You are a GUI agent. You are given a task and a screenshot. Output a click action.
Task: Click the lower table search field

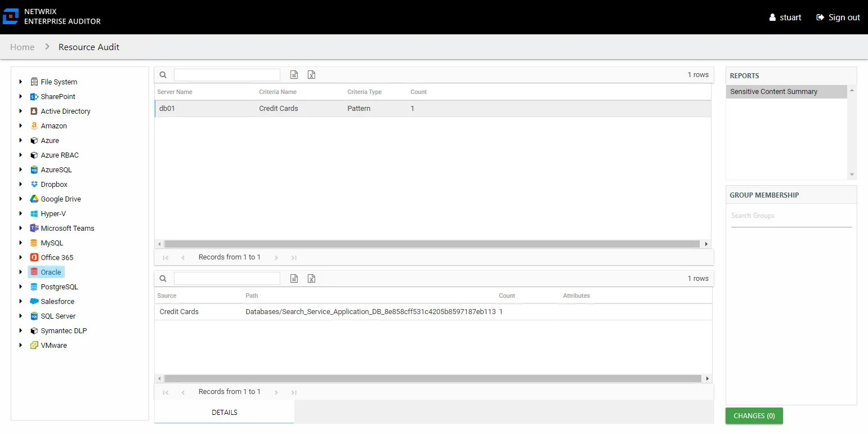pos(227,278)
